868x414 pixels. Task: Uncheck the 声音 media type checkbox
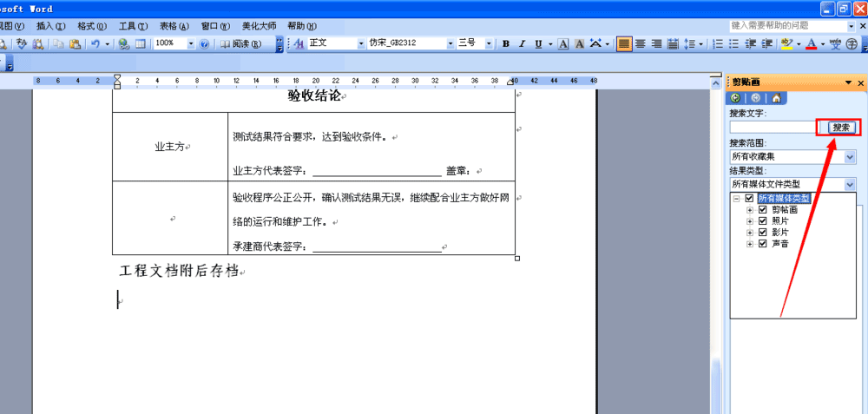[763, 244]
